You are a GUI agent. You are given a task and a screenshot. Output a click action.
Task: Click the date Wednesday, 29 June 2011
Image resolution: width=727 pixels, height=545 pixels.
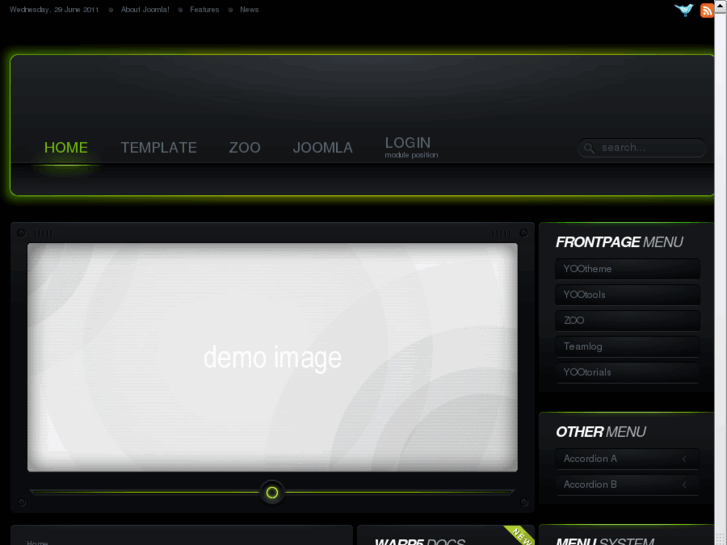coord(54,9)
